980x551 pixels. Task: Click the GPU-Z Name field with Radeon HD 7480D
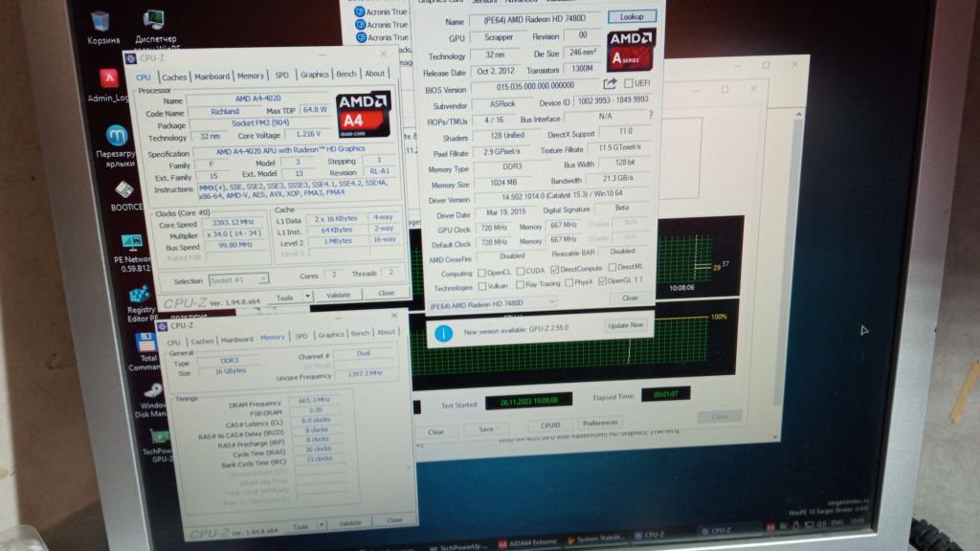(x=534, y=19)
